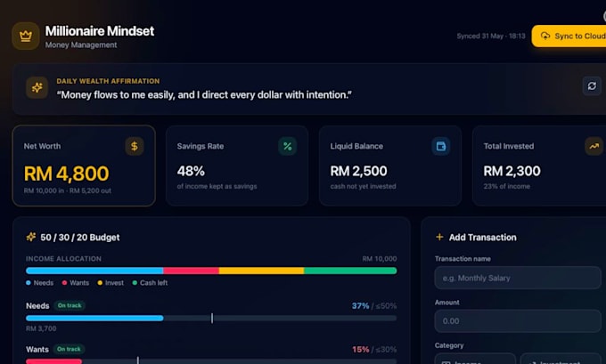Click the crown logo icon
Screen dimensions: 606x364
[x=26, y=36]
